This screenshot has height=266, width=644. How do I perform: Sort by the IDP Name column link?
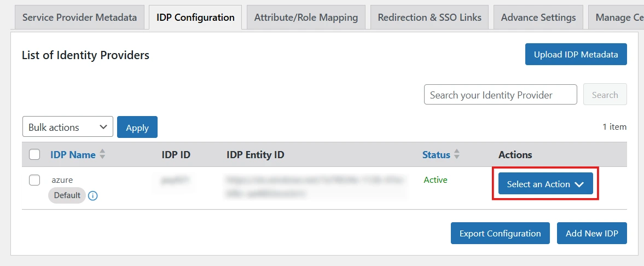tap(73, 155)
